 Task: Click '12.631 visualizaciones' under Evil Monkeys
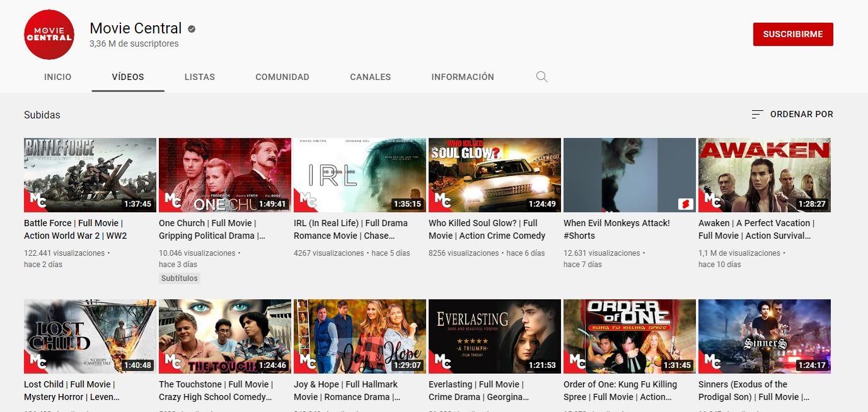[602, 253]
